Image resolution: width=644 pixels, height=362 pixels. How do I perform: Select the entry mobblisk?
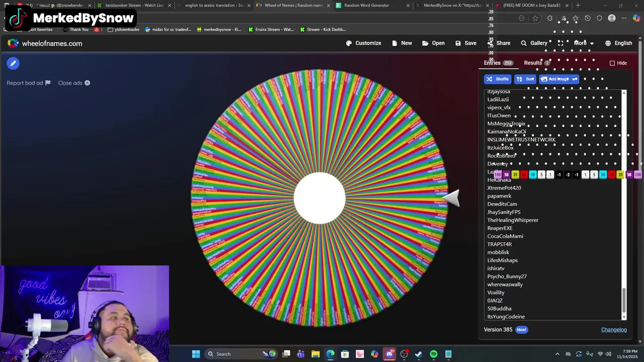pyautogui.click(x=498, y=252)
